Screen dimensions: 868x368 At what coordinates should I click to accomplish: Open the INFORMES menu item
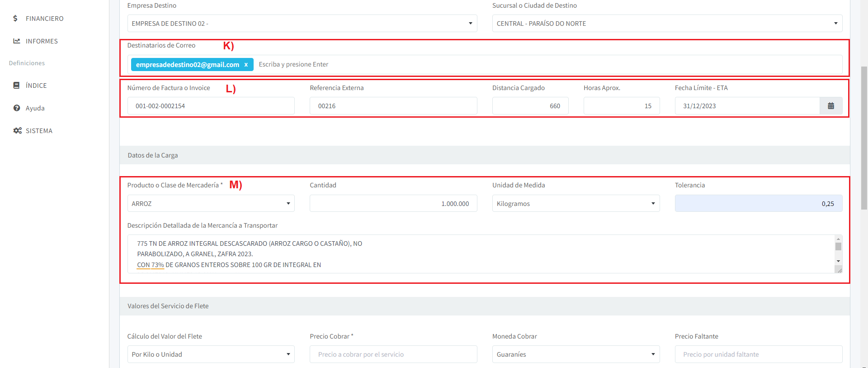[42, 41]
